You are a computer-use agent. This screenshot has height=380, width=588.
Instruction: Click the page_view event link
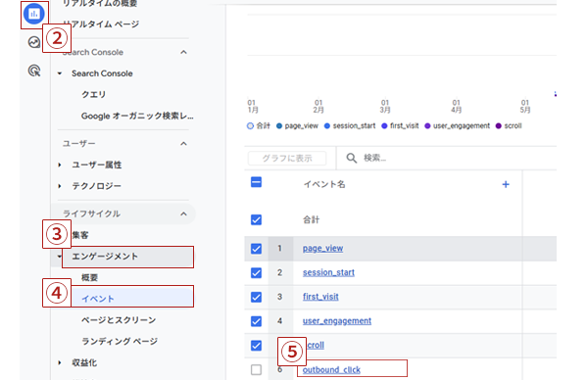[x=322, y=249]
